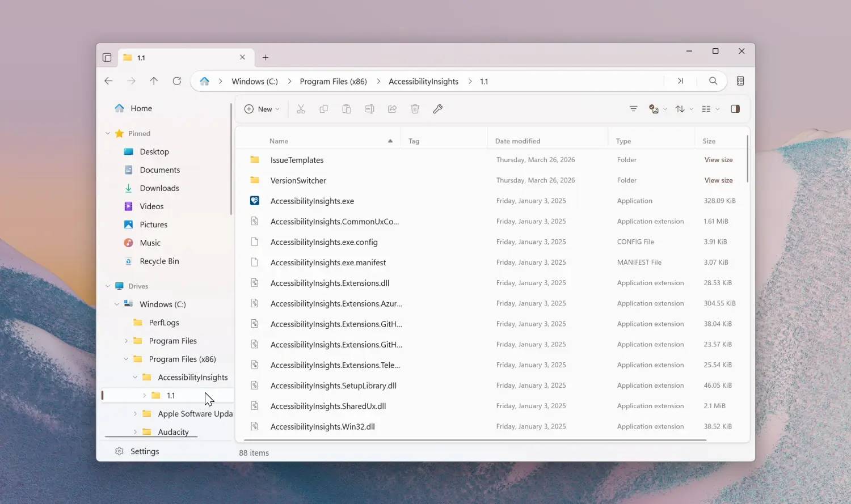Click View size for IssueTemplates
Viewport: 851px width, 504px height.
(718, 160)
